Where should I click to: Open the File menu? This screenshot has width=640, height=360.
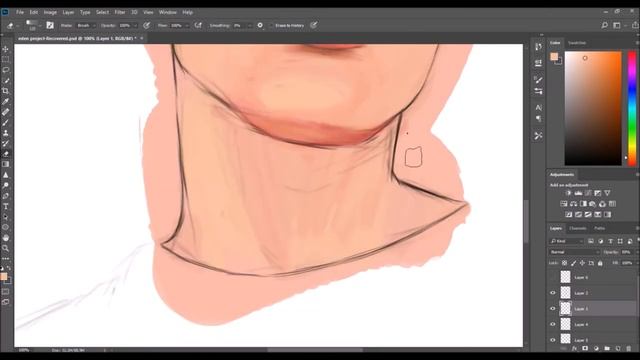coord(20,12)
